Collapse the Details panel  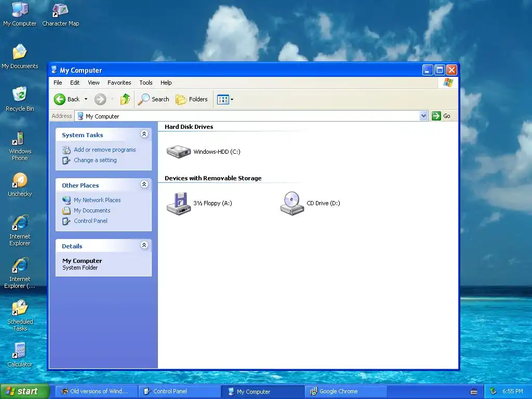(144, 245)
